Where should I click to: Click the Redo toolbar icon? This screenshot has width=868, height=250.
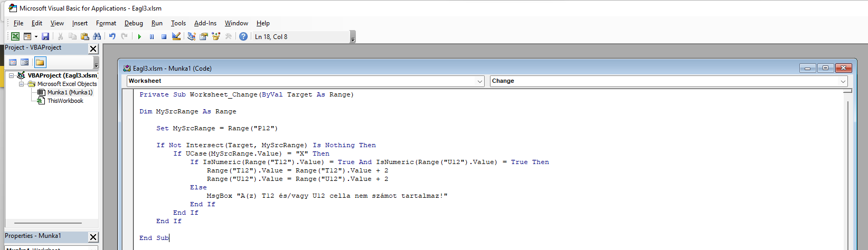tap(124, 36)
